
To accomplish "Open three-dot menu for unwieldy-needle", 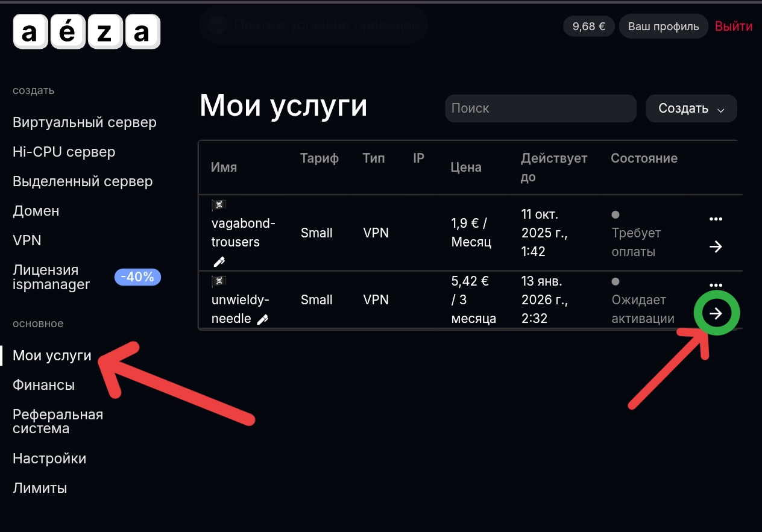I will 716,285.
